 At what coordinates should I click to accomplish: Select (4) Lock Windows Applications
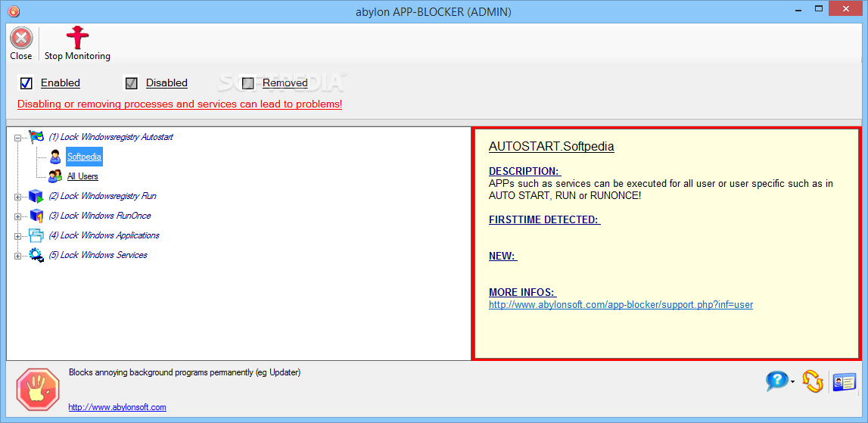click(x=104, y=235)
